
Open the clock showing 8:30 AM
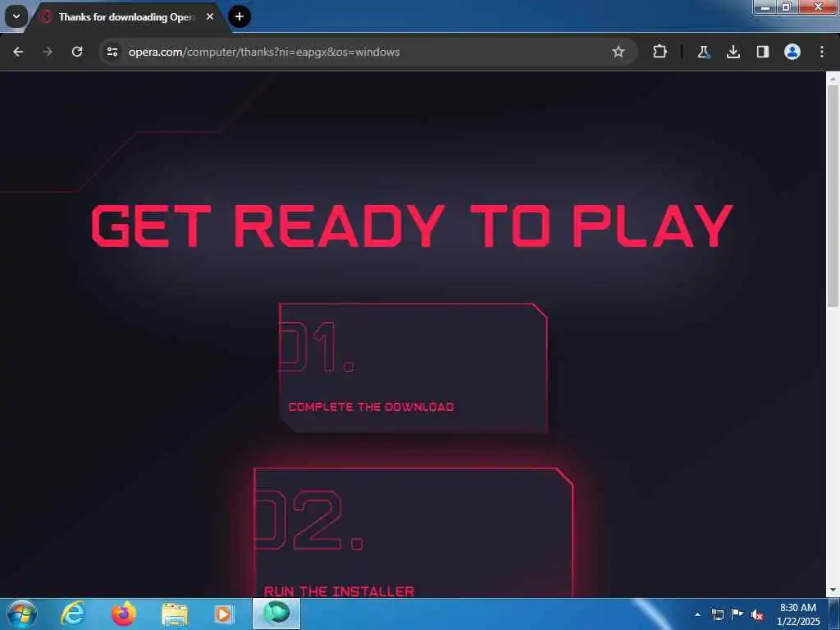[798, 614]
